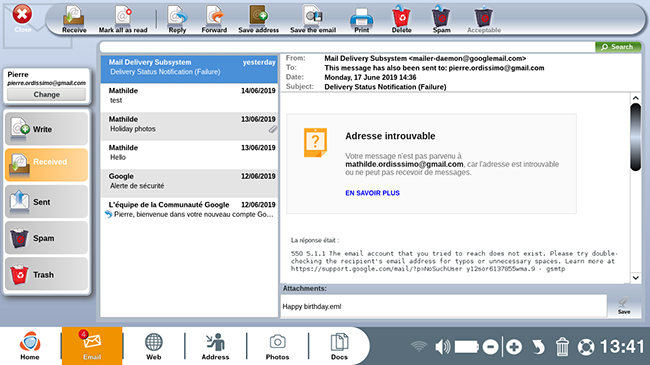
Task: Reply to the selected email
Action: coord(177,19)
